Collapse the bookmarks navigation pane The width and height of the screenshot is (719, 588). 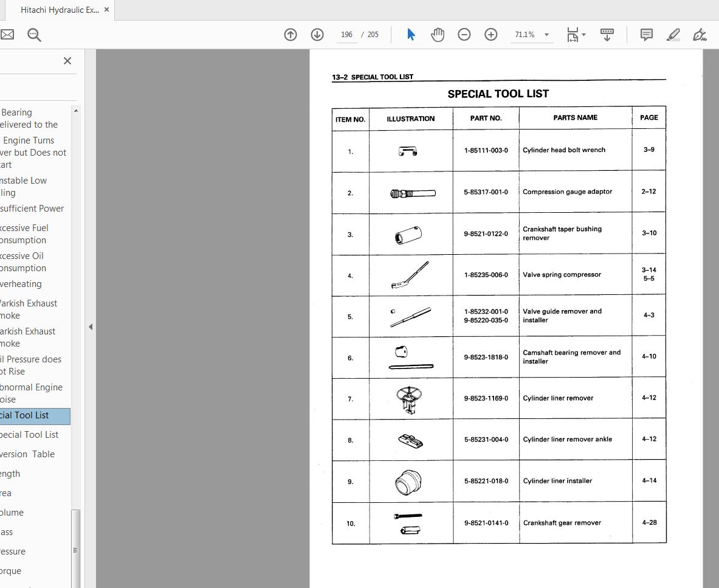[x=91, y=327]
